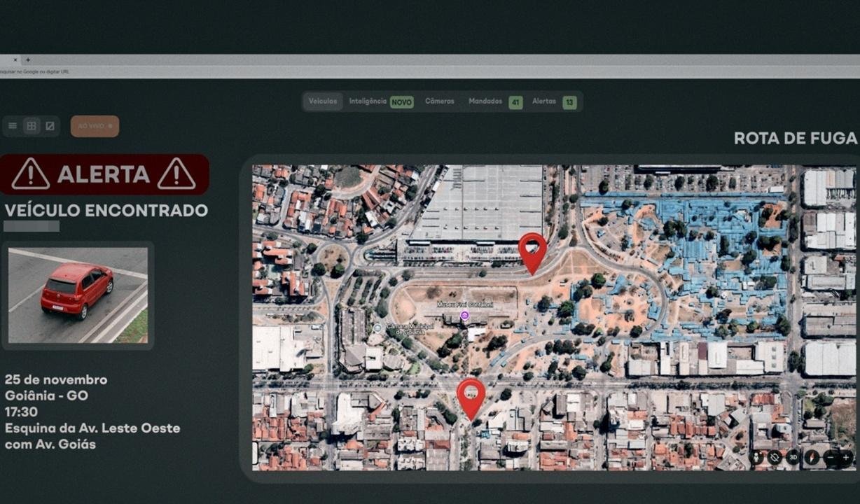Switch to list view layout icon
The width and height of the screenshot is (860, 504).
[13, 126]
